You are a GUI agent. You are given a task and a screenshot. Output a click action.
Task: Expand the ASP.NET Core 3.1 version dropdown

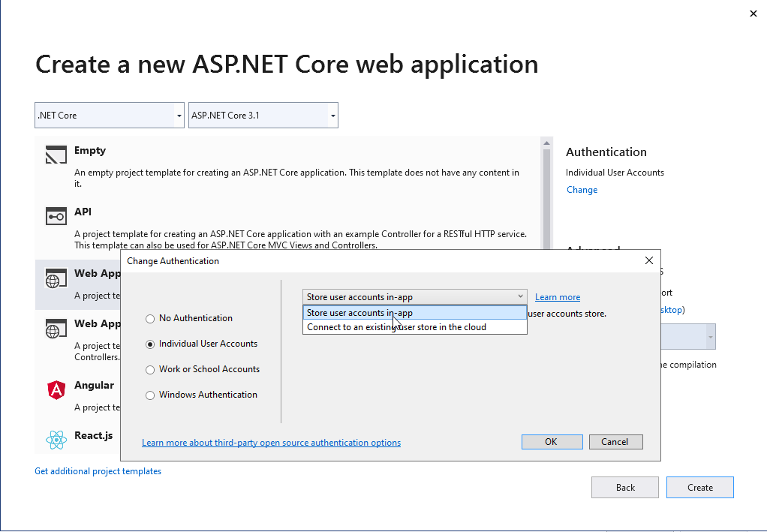coord(263,116)
